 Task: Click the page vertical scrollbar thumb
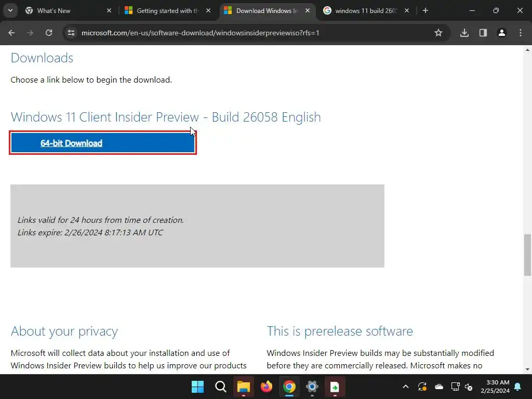(x=527, y=255)
